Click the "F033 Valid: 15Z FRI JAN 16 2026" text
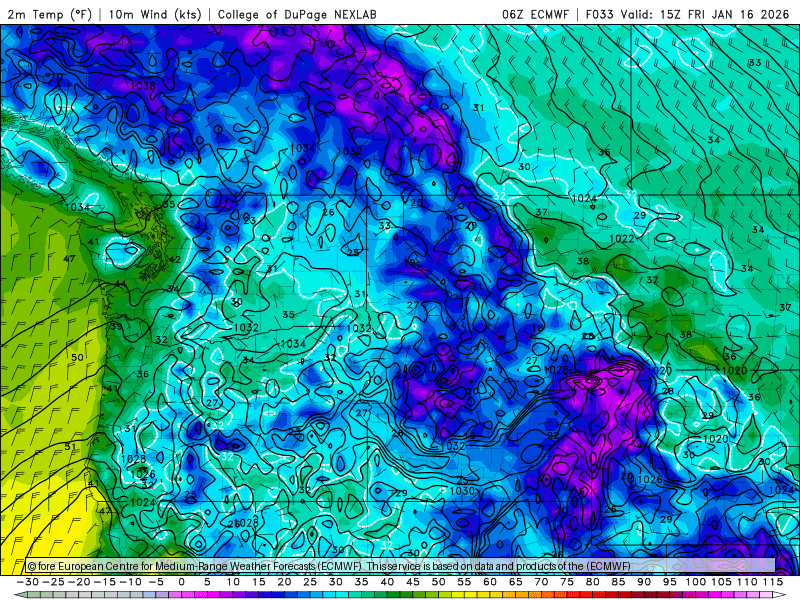Screen dimensions: 800x600 (x=687, y=14)
